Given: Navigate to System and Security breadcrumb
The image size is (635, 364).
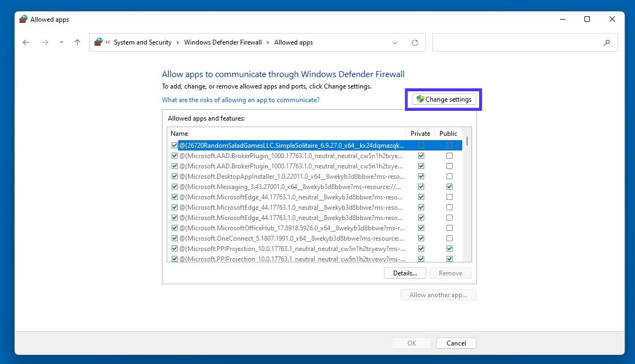Looking at the screenshot, I should pos(143,42).
